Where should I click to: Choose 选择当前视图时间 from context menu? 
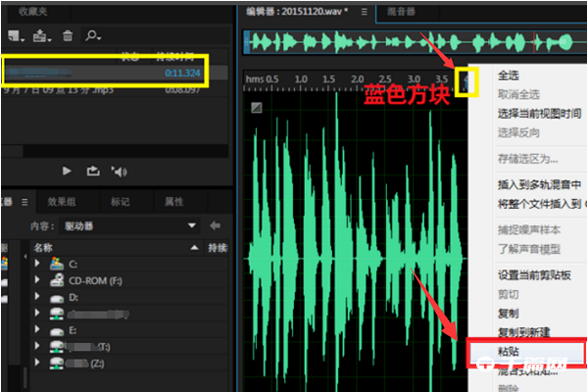(539, 114)
